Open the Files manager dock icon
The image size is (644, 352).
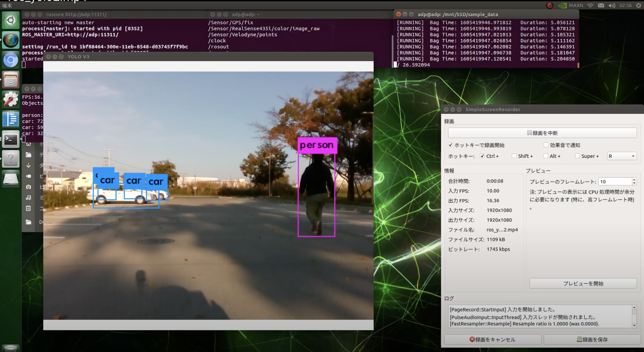pos(11,80)
